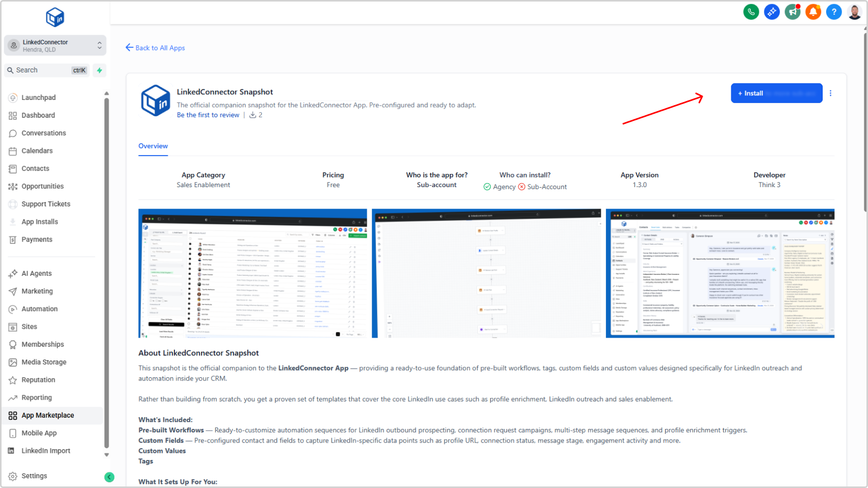Click the green phone dialer icon
Screen dimensions: 868x488
coord(751,12)
